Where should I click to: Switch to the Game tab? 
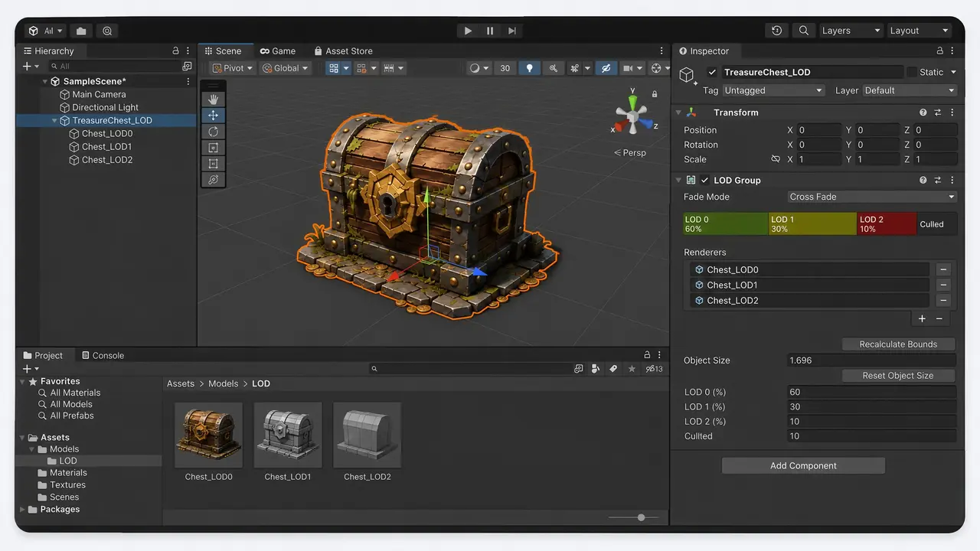coord(277,51)
